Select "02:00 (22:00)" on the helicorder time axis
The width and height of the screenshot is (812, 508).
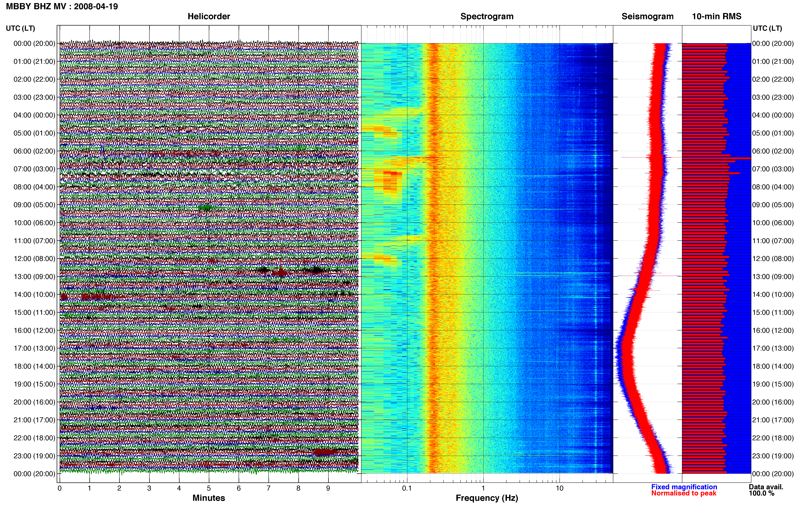34,79
